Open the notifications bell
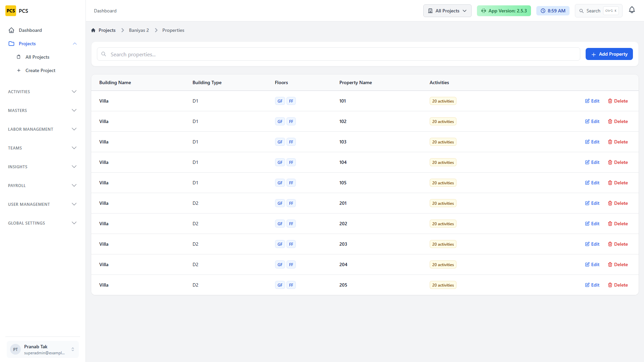 click(x=632, y=10)
